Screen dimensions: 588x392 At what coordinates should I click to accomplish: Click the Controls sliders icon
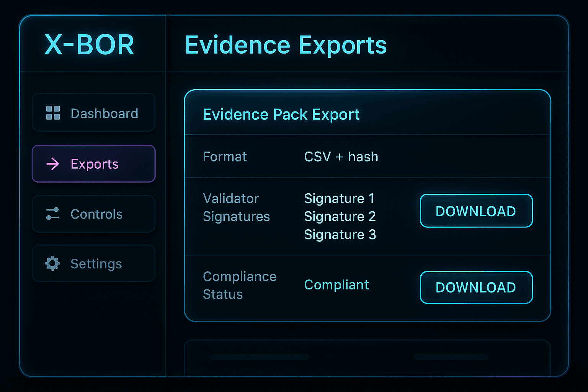click(x=53, y=214)
